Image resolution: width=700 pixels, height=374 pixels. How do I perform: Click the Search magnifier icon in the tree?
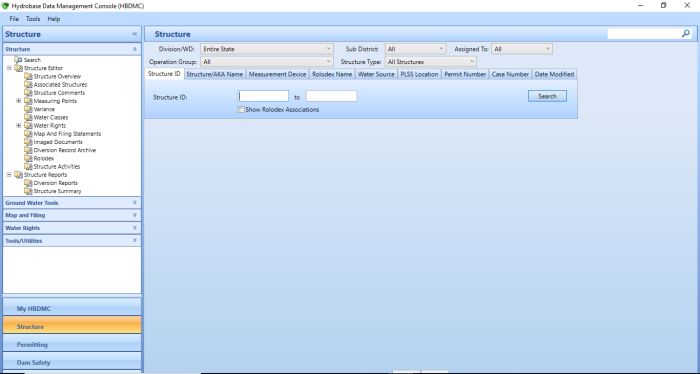coord(18,60)
